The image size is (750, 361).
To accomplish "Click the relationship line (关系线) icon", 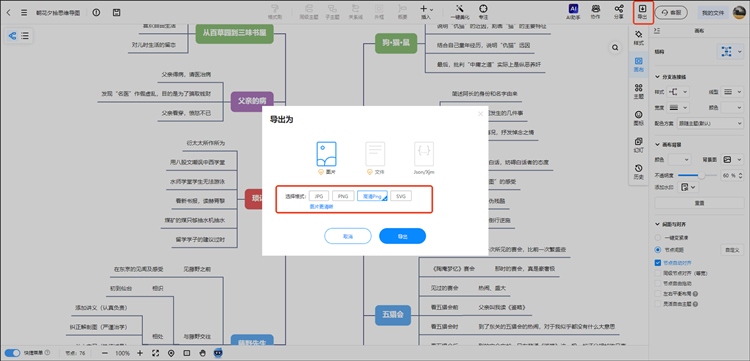I will coord(355,11).
